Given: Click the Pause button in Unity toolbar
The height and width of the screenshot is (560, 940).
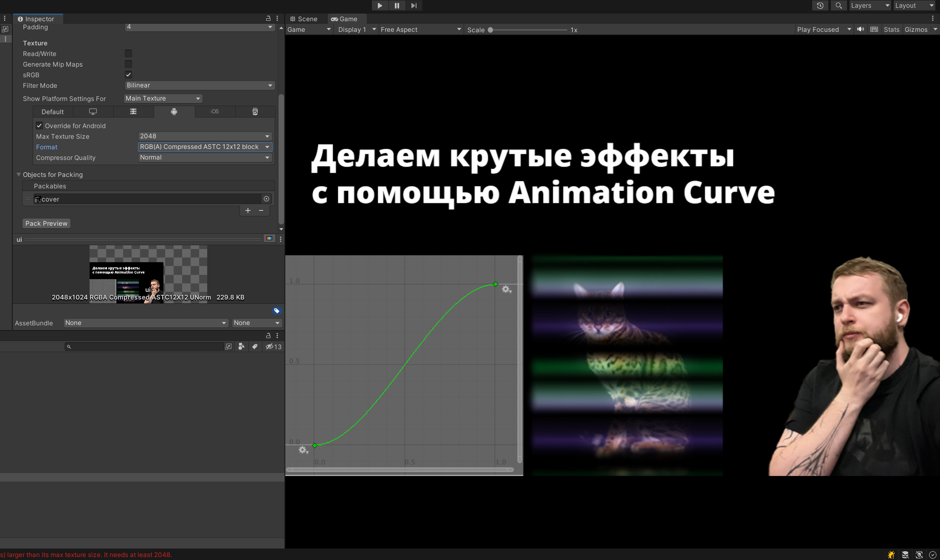Looking at the screenshot, I should pos(396,6).
